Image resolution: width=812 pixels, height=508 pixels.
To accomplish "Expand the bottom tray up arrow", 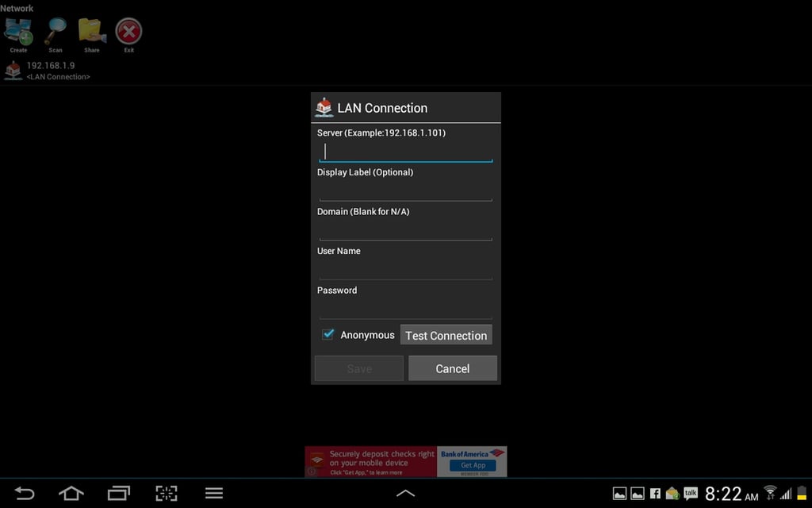I will tap(405, 494).
